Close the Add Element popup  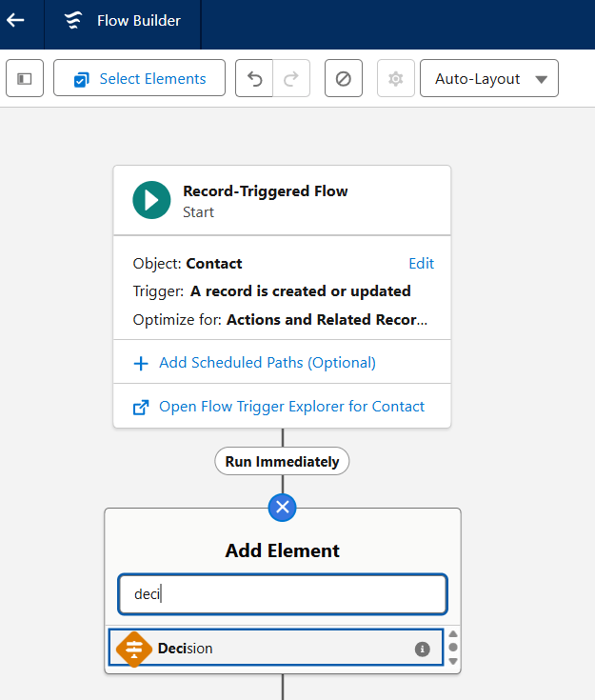point(282,508)
